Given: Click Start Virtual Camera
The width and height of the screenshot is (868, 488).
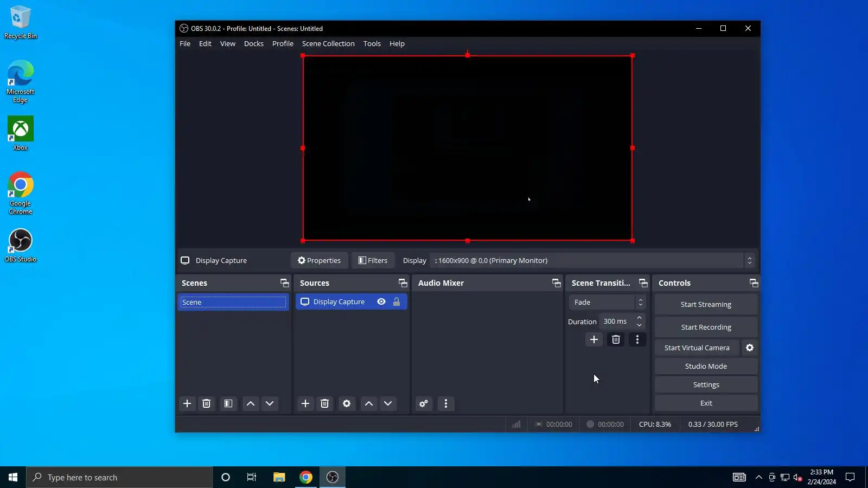Looking at the screenshot, I should [x=697, y=348].
